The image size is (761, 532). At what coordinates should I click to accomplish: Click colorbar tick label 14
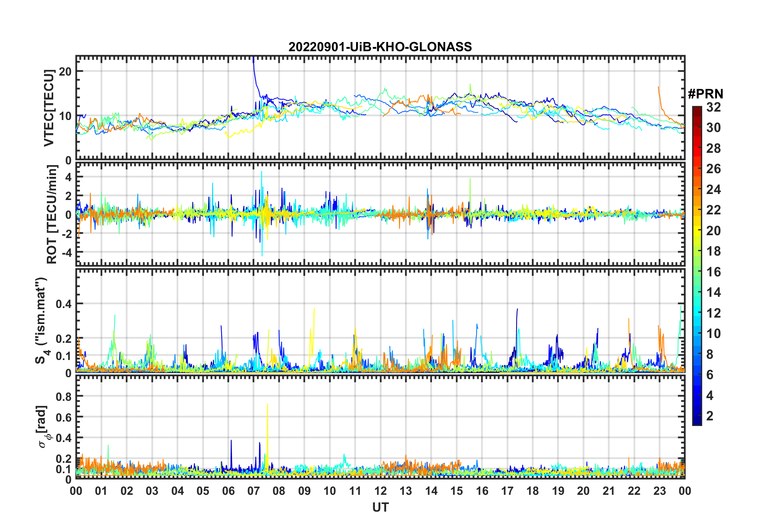tap(713, 292)
